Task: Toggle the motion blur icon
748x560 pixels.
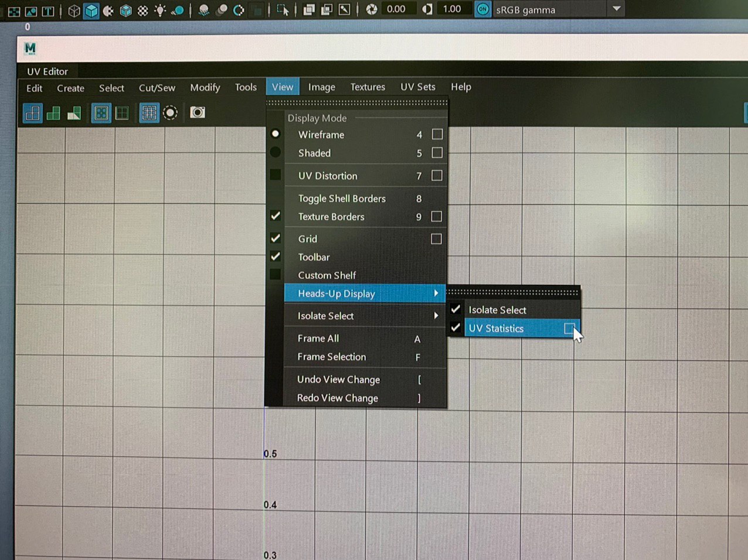Action: 222,11
